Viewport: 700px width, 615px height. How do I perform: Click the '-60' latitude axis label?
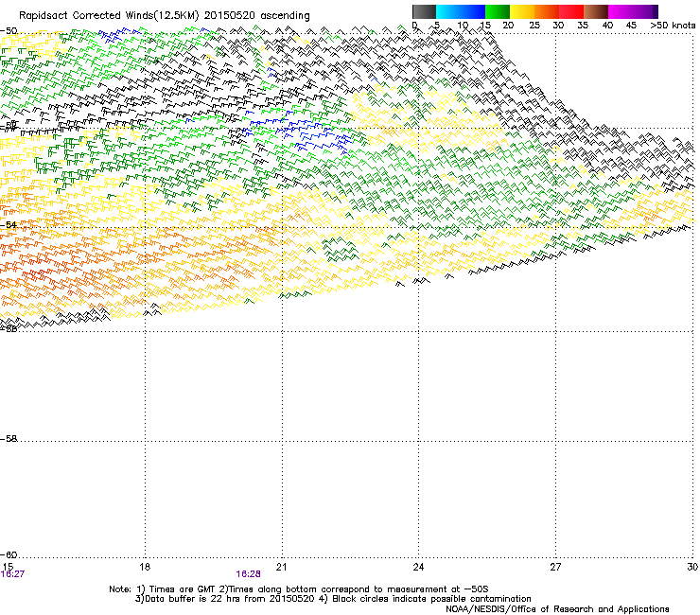point(9,554)
